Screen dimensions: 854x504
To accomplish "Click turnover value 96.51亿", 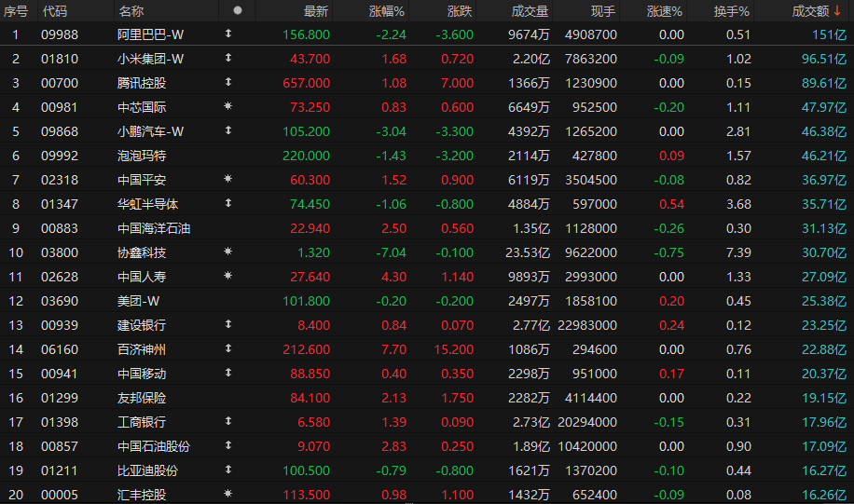I will tap(824, 59).
